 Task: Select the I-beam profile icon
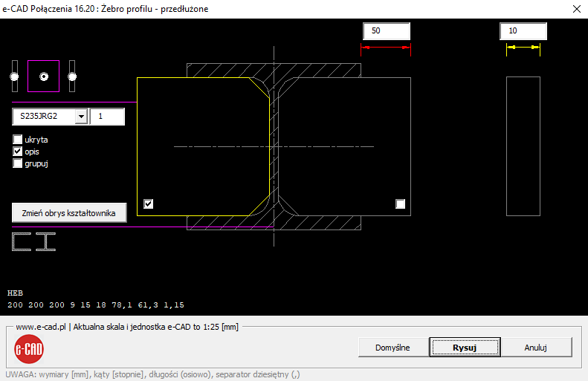pos(46,241)
